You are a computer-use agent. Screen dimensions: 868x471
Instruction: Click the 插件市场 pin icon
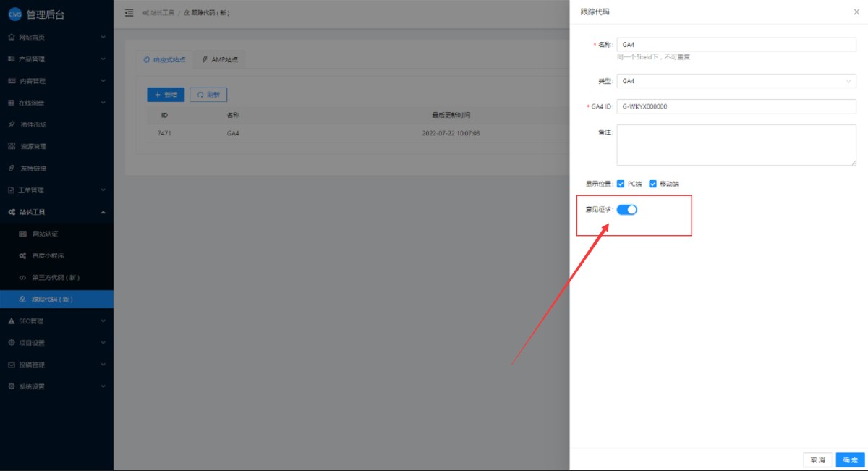(x=12, y=124)
